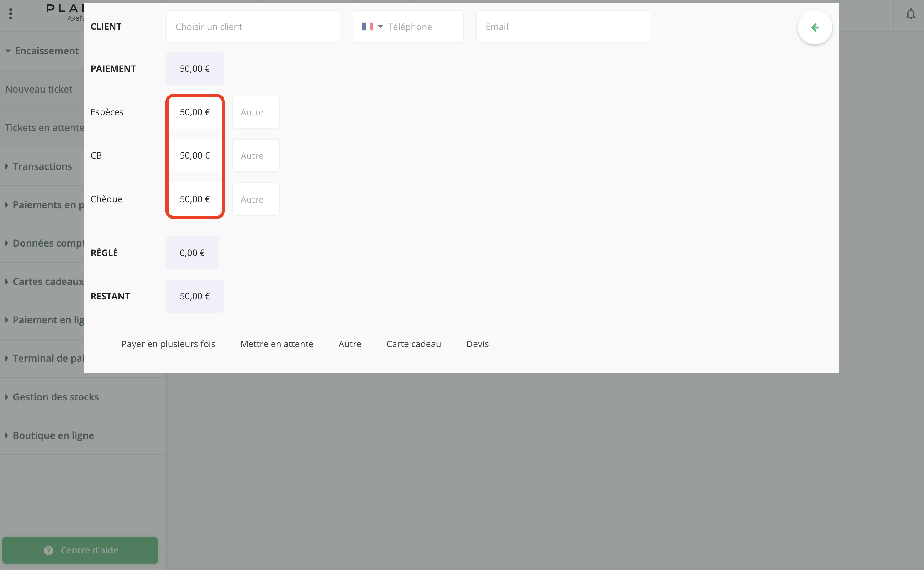The height and width of the screenshot is (570, 924).
Task: Open the three-dot vertical menu
Action: pos(11,14)
